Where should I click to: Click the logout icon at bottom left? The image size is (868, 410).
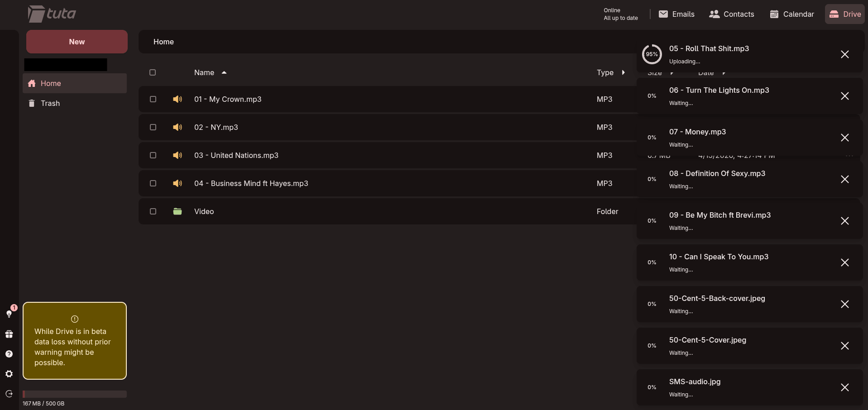(9, 394)
